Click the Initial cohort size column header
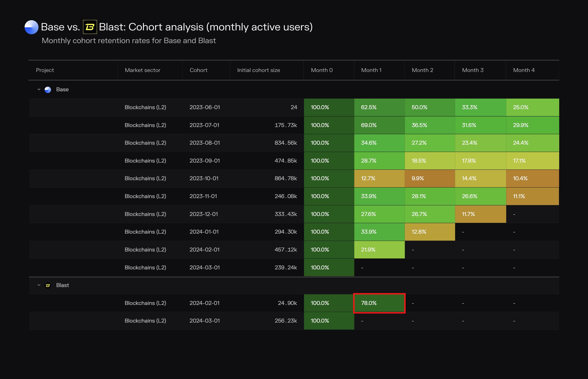Screen dimensions: 588x379 pos(258,70)
